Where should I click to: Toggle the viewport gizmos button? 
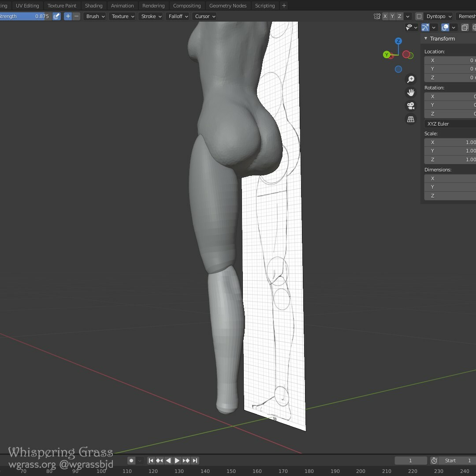[x=425, y=27]
